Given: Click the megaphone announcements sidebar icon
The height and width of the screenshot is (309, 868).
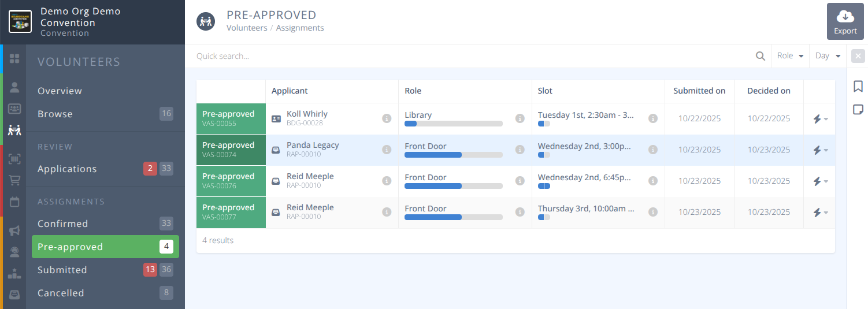Looking at the screenshot, I should coord(14,230).
